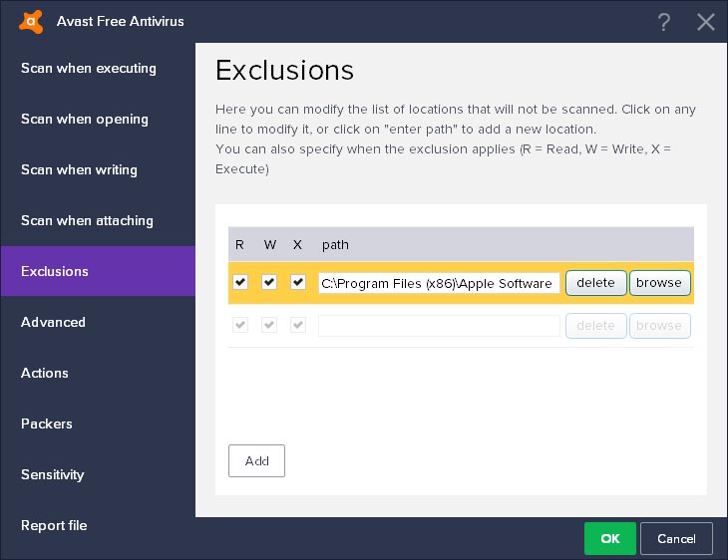Click the 'Avast Free Antivirus' title text

[x=121, y=21]
